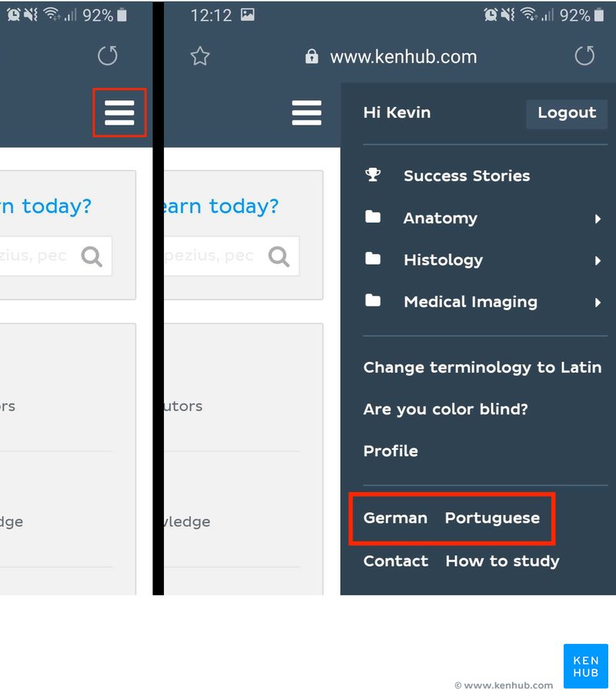Tap alarm icon in right status bar

[x=490, y=15]
